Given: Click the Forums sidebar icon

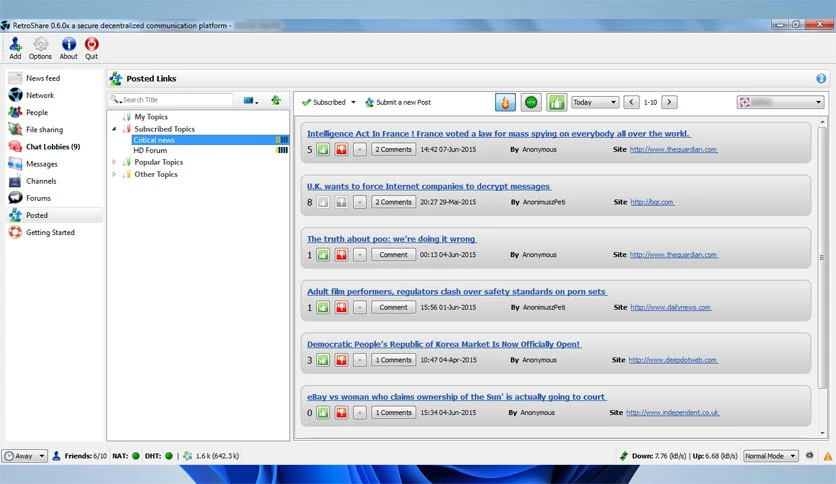Looking at the screenshot, I should (15, 198).
